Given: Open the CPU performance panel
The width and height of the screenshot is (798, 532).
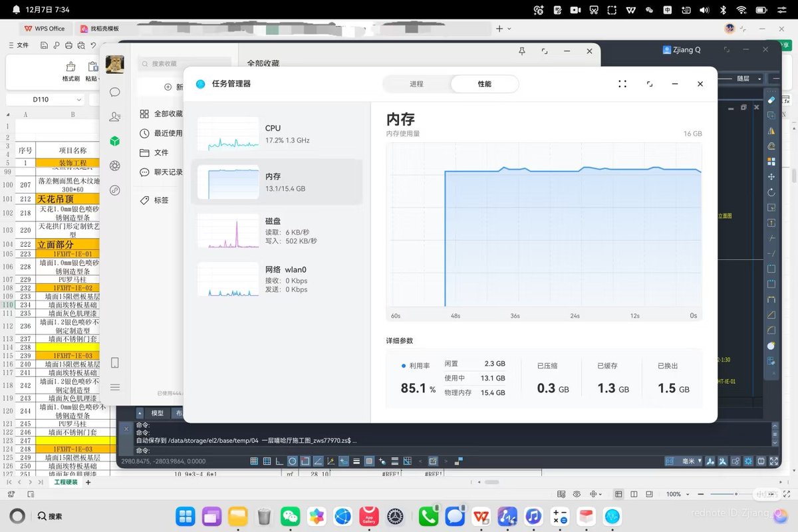Looking at the screenshot, I should click(x=277, y=134).
